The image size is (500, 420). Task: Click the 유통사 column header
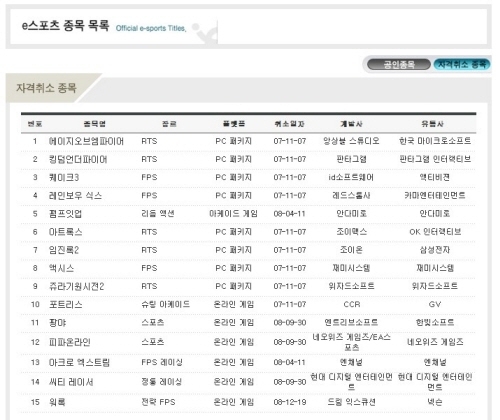point(432,124)
